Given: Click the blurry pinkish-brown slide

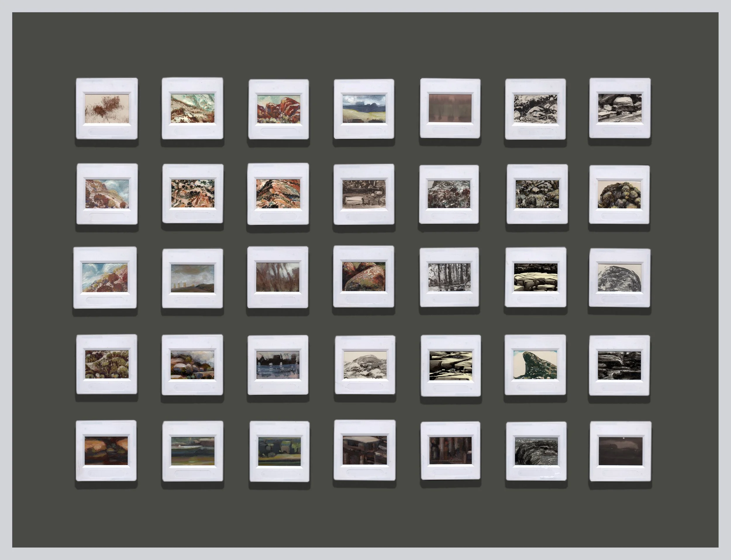Looking at the screenshot, I should [450, 108].
